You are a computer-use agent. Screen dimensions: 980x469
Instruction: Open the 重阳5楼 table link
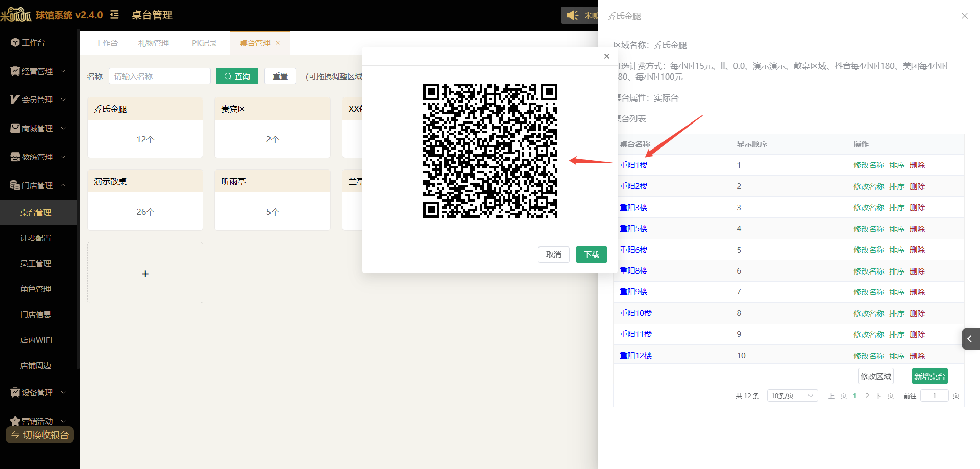tap(633, 228)
